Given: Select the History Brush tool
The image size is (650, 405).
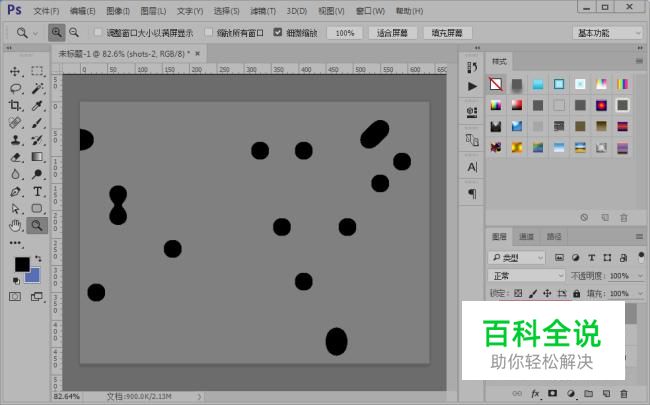Looking at the screenshot, I should click(x=37, y=140).
